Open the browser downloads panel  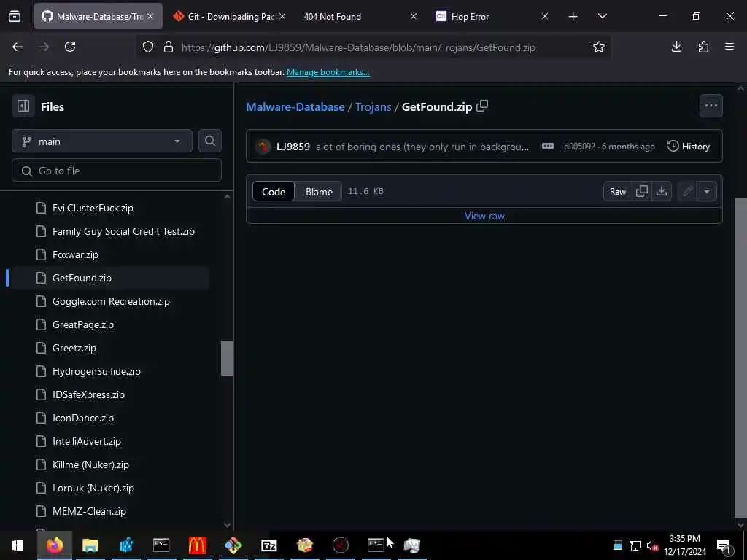676,47
